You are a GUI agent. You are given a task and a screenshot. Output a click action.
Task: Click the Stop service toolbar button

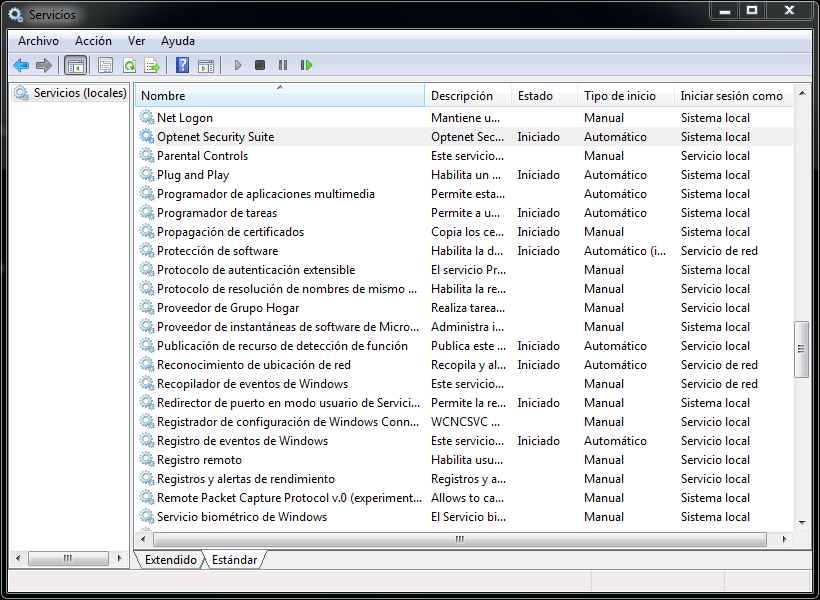260,65
